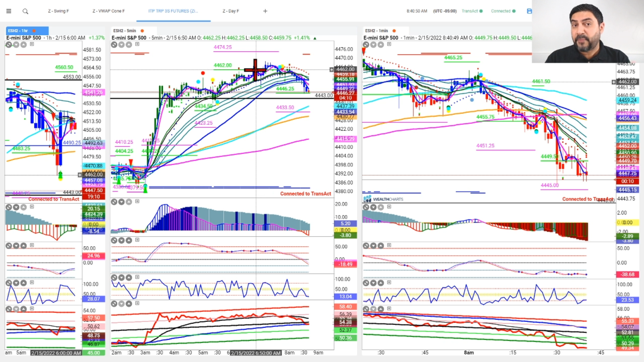Switch to the Z - Swing F tab

(x=58, y=11)
